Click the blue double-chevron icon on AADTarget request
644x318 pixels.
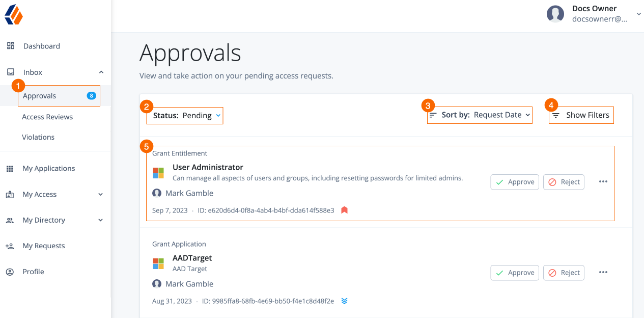click(x=344, y=301)
